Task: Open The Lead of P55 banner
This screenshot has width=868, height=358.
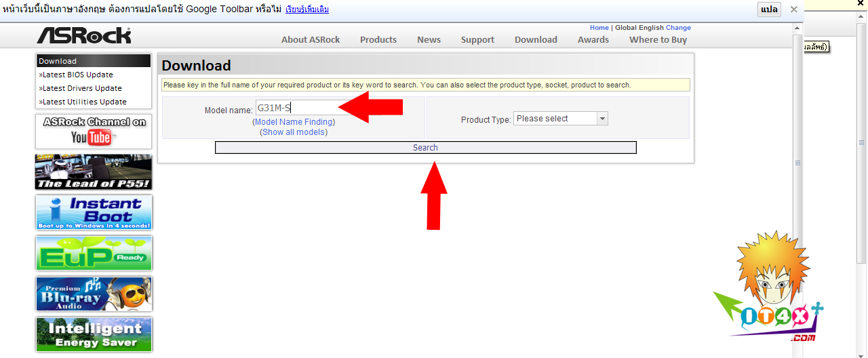Action: [94, 172]
